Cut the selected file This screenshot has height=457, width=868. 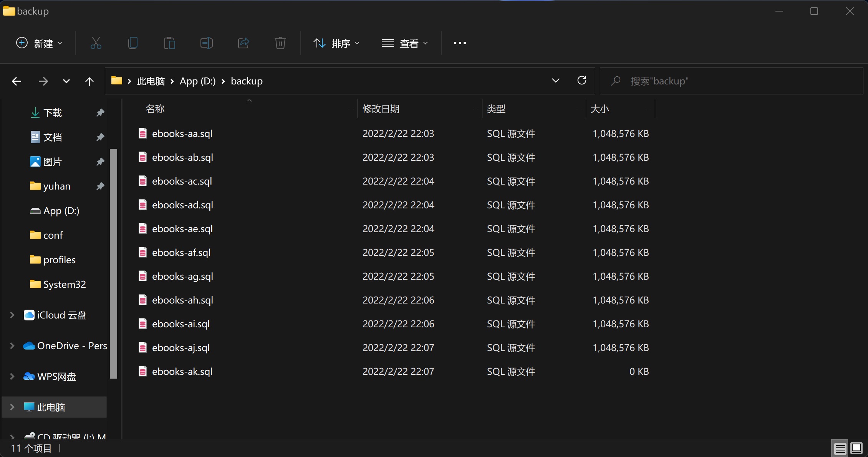(95, 43)
